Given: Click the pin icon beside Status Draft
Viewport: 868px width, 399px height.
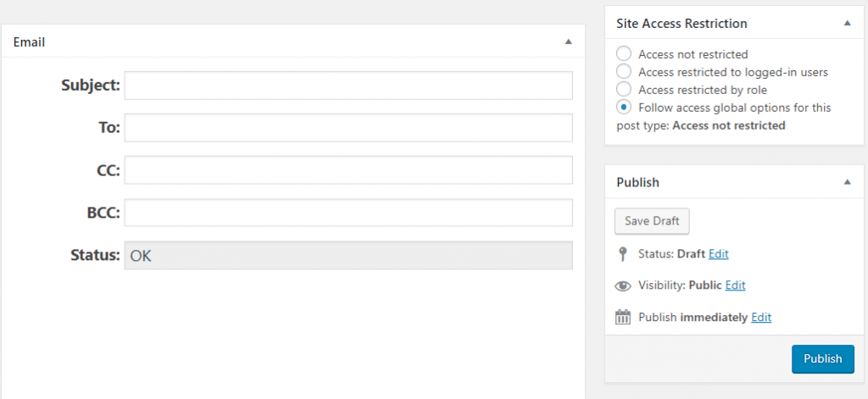Looking at the screenshot, I should coord(623,253).
